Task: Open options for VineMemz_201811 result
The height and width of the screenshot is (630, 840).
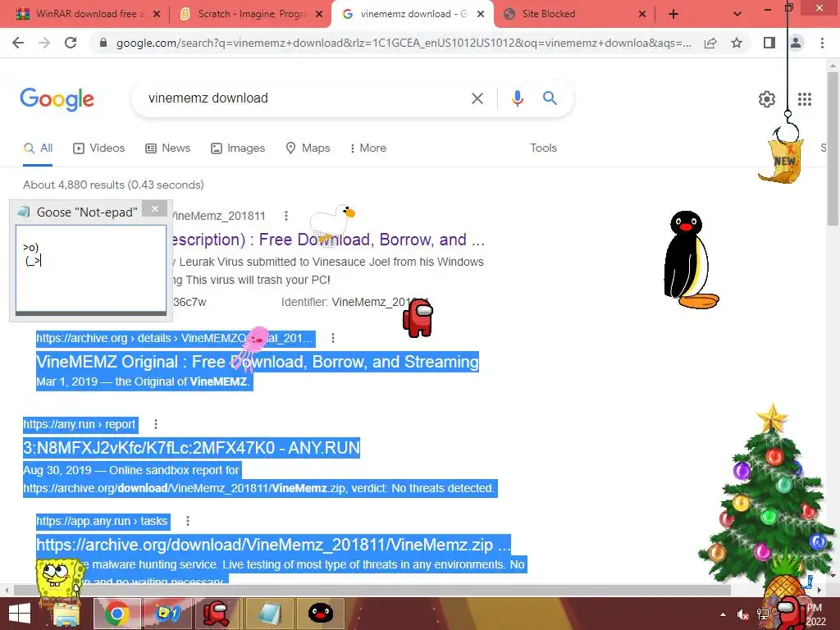Action: pyautogui.click(x=286, y=216)
